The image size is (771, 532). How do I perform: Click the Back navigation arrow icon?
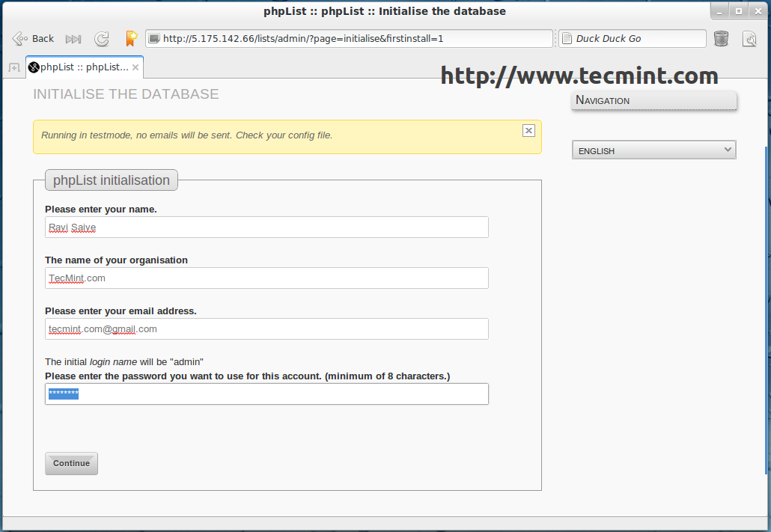coord(19,38)
